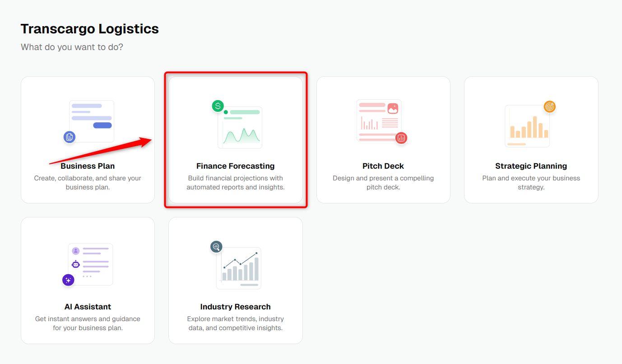Click the red bar chart badge icon

401,138
